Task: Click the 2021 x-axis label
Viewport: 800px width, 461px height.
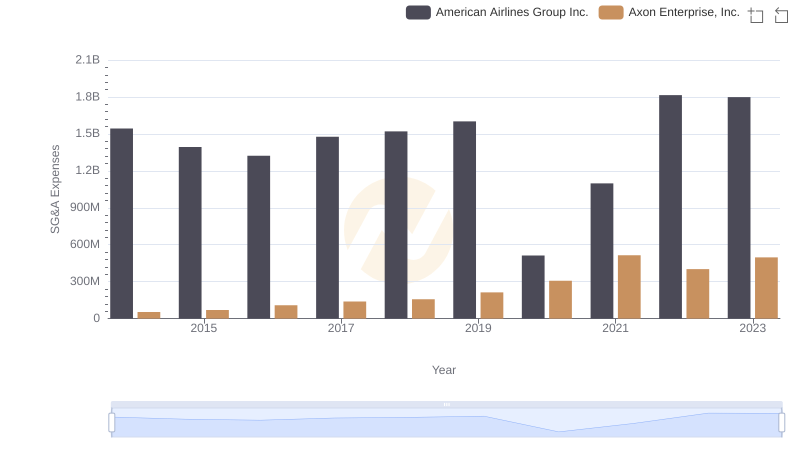Action: [x=615, y=328]
